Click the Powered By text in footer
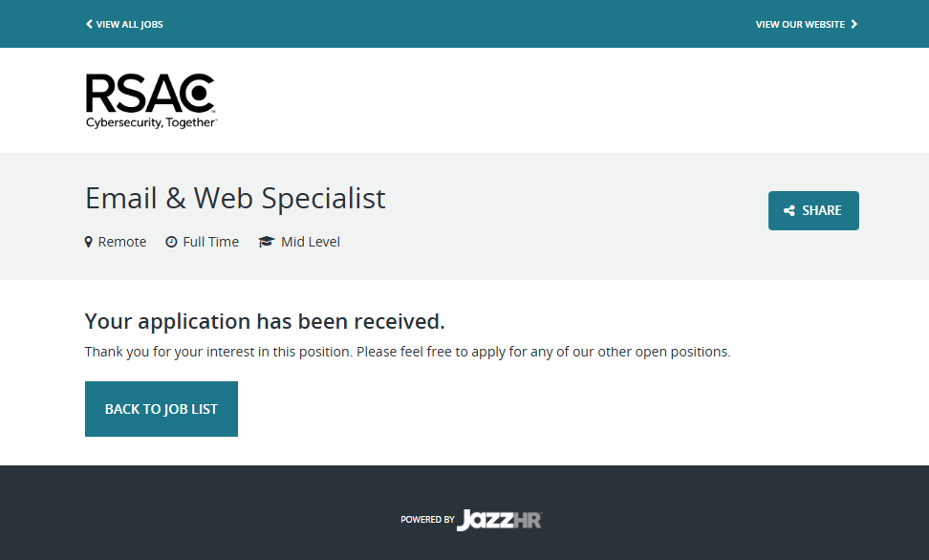Screen dimensions: 929x560 (427, 520)
